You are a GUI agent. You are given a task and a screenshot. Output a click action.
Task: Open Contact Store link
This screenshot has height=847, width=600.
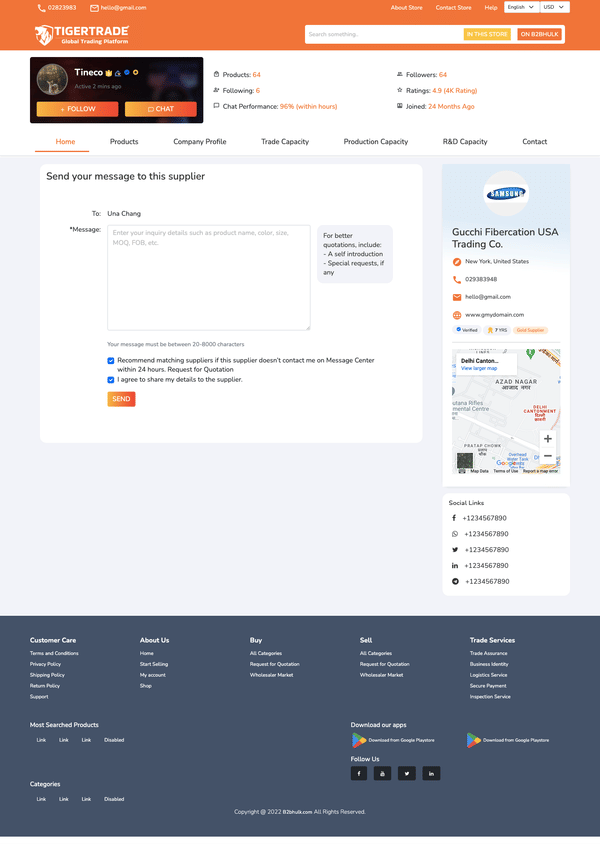point(454,8)
